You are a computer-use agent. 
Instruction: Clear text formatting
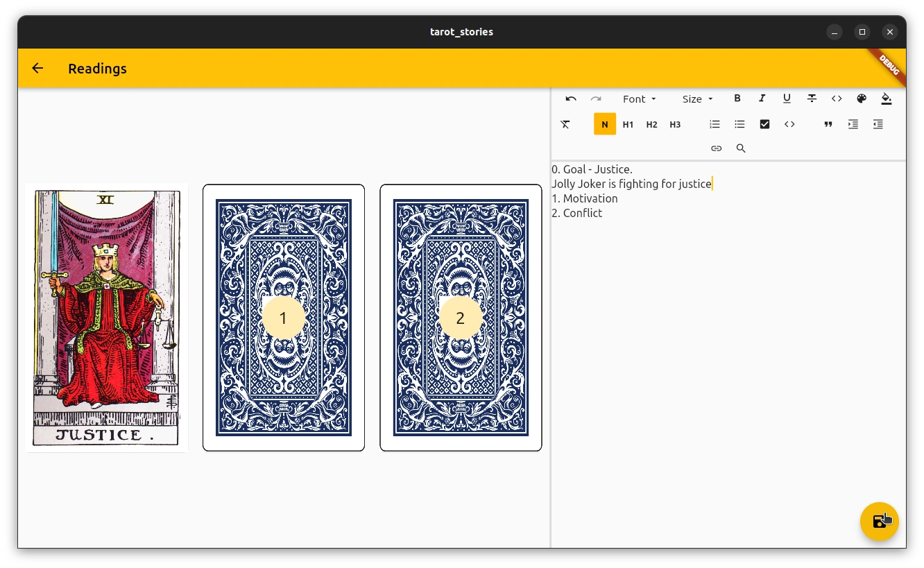565,124
